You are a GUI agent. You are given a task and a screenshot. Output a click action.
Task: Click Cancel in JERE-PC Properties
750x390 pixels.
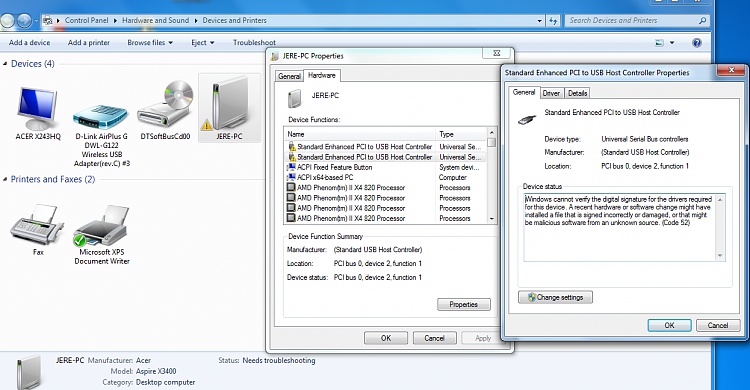(434, 338)
